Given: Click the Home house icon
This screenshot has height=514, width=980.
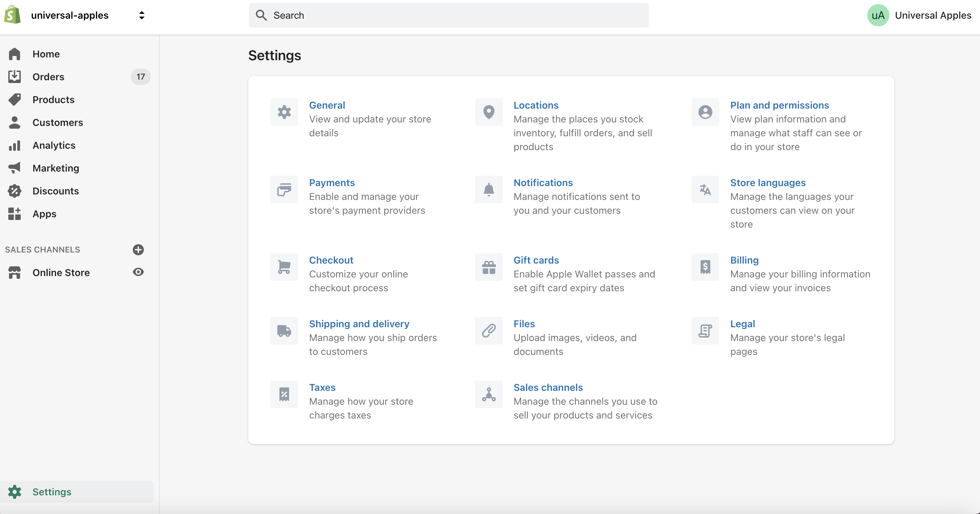Looking at the screenshot, I should pos(15,54).
